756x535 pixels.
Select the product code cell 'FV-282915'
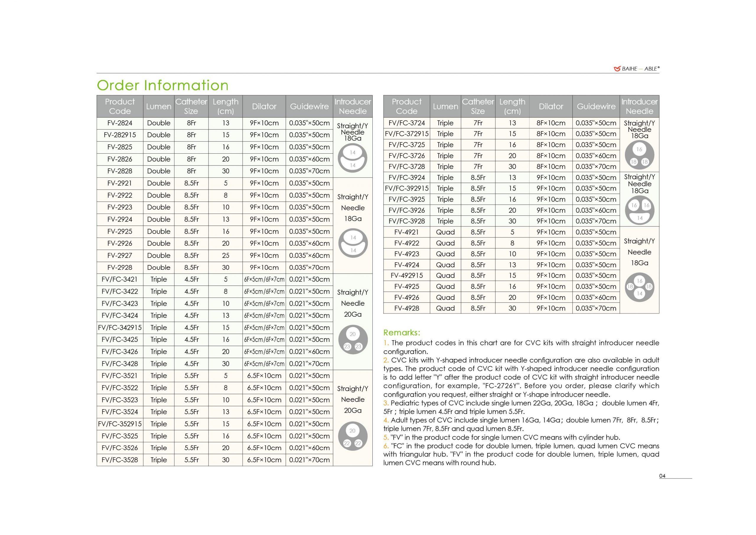coord(120,135)
